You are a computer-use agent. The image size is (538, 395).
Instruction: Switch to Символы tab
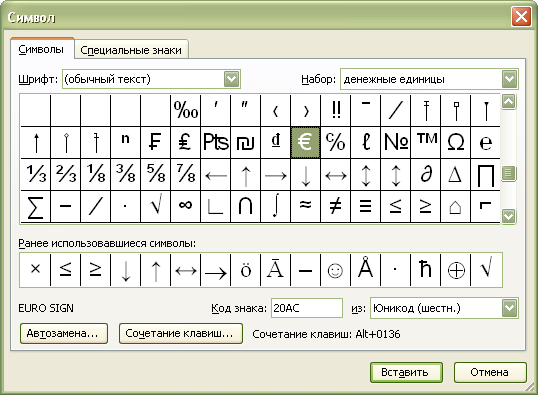41,49
